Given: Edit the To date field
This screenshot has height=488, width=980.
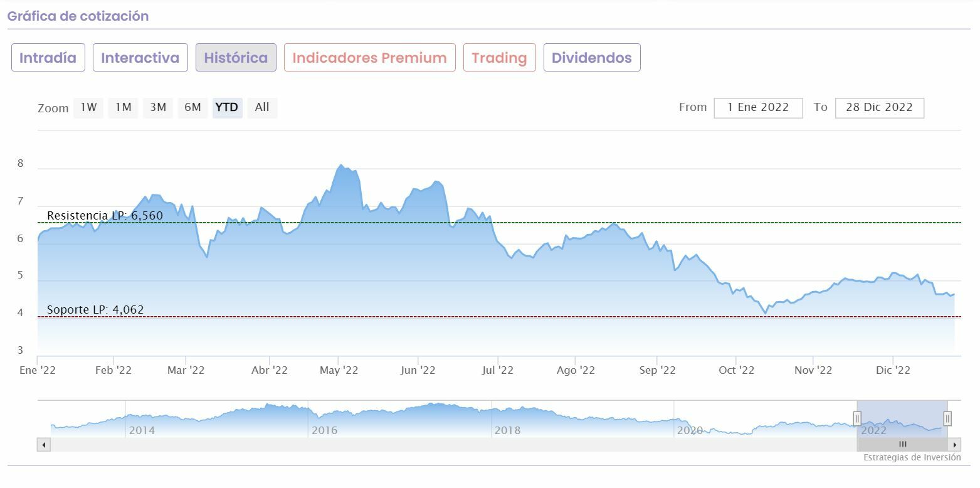Looking at the screenshot, I should pyautogui.click(x=879, y=107).
